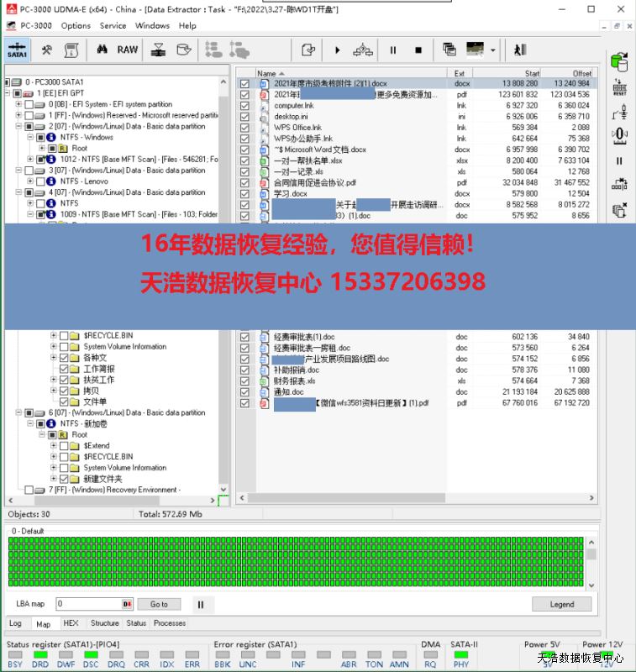The width and height of the screenshot is (636, 672).
Task: Click the exit running-man toolbar icon
Action: (x=520, y=50)
